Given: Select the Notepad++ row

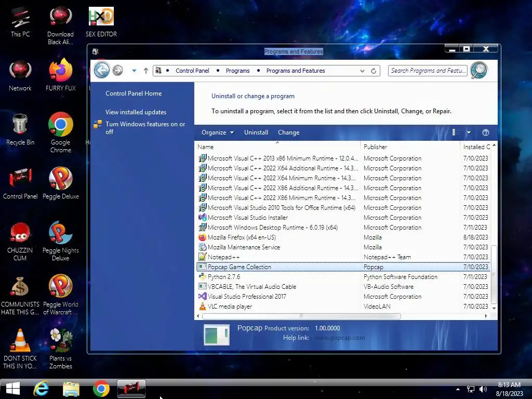Looking at the screenshot, I should 343,257.
